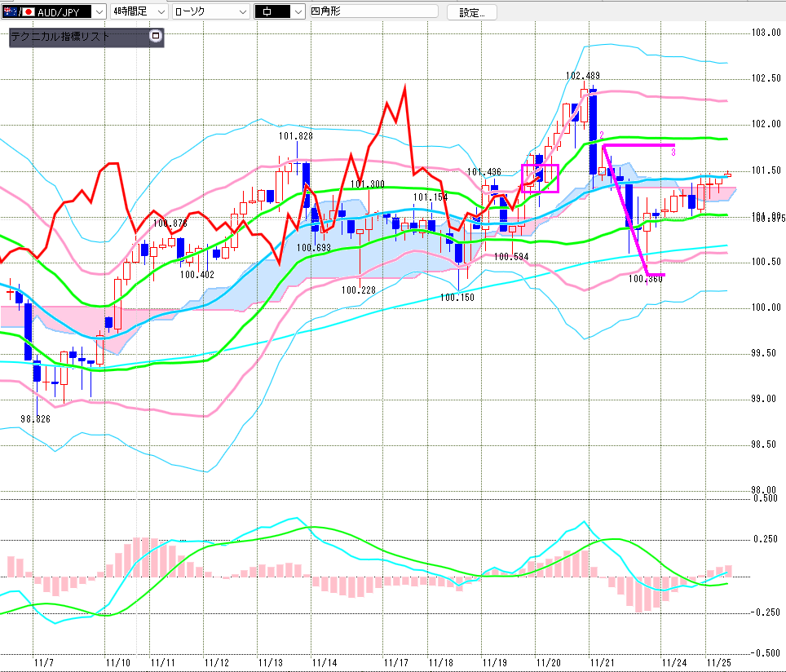Expand the ローソク chart type dropdown
Image resolution: width=786 pixels, height=672 pixels.
(x=242, y=11)
